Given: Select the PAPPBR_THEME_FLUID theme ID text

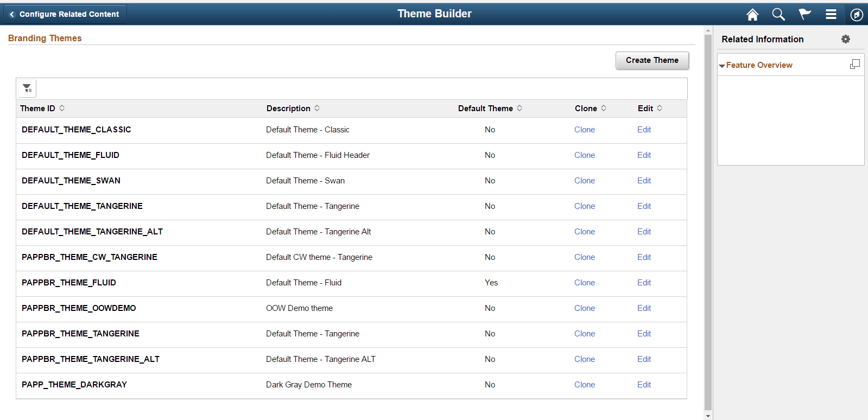Looking at the screenshot, I should tap(69, 283).
